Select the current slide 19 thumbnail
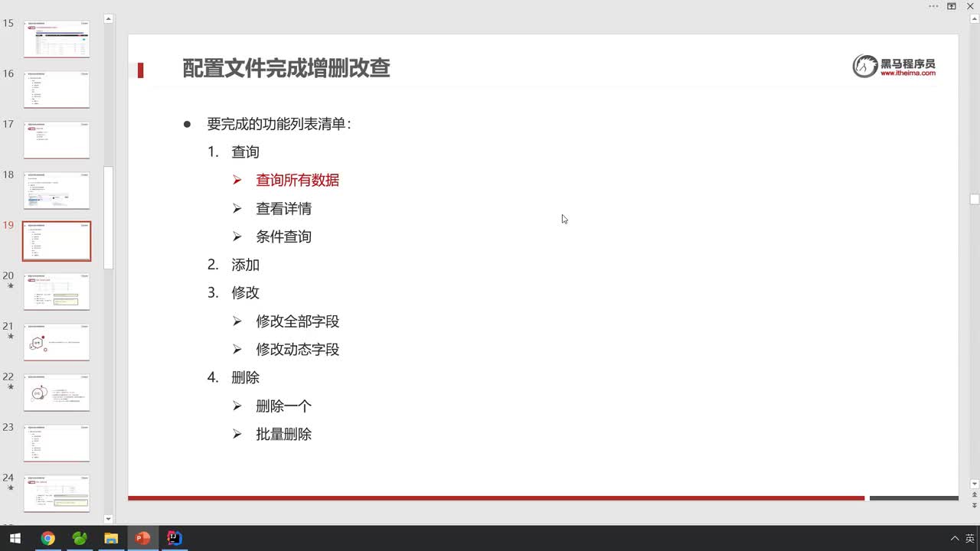Screen dimensions: 980x551 57,241
